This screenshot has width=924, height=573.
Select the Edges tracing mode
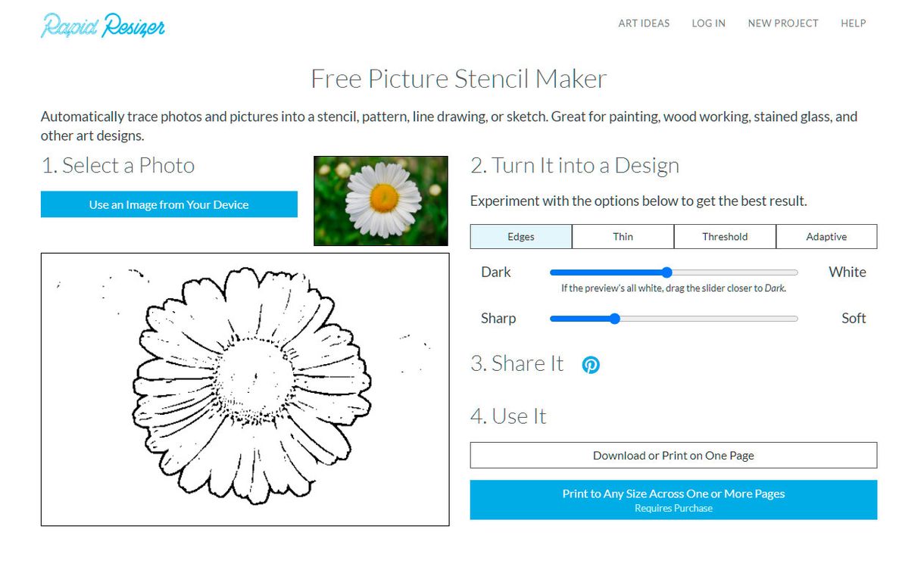click(520, 236)
